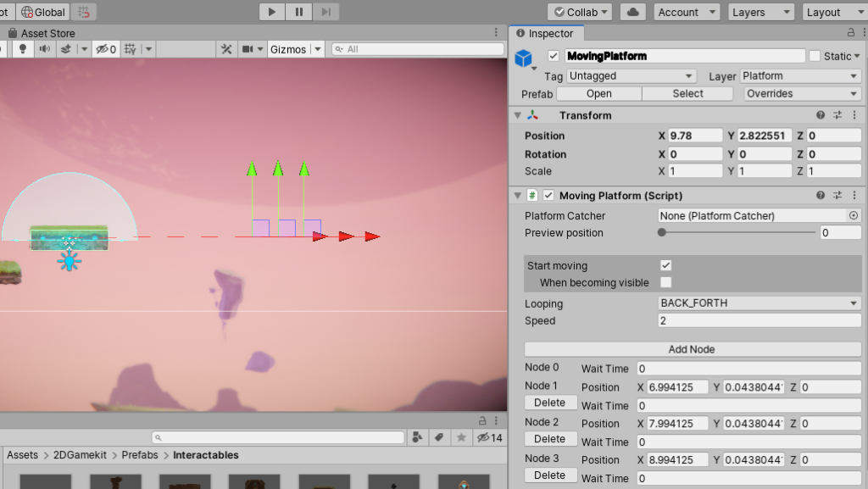Toggle scene lighting lightbulb icon

23,49
